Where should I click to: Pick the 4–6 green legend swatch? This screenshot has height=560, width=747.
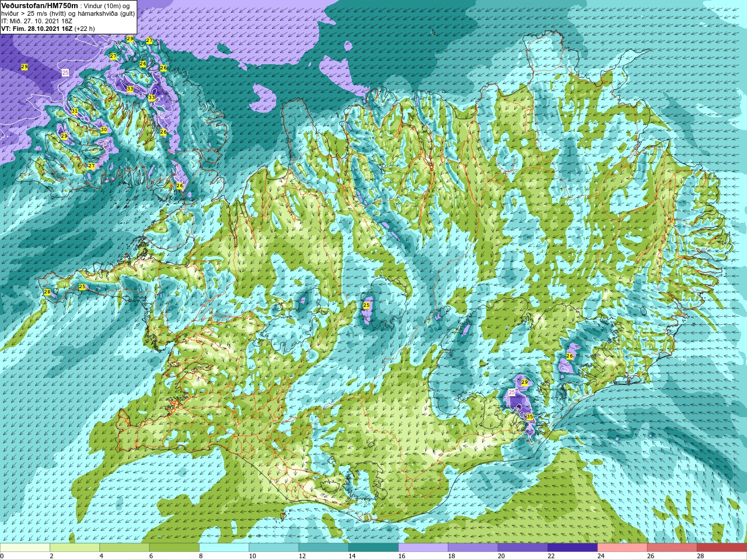(x=124, y=548)
